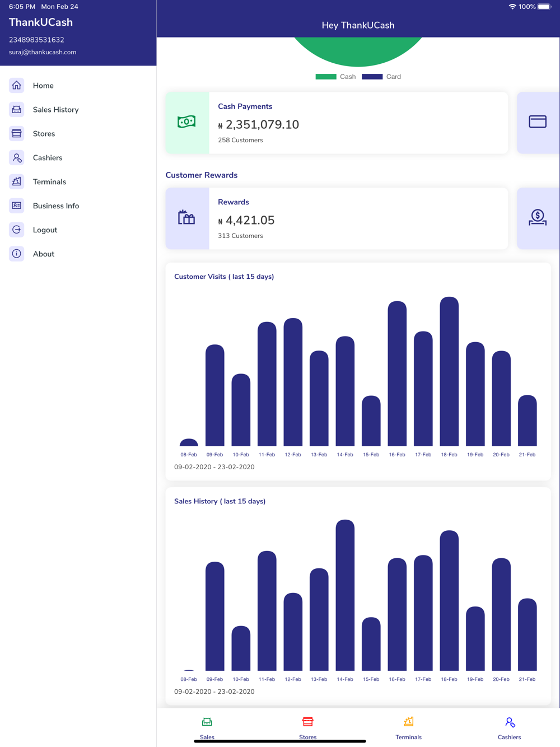Image resolution: width=560 pixels, height=747 pixels.
Task: Switch to the Stores bottom tab
Action: (308, 727)
